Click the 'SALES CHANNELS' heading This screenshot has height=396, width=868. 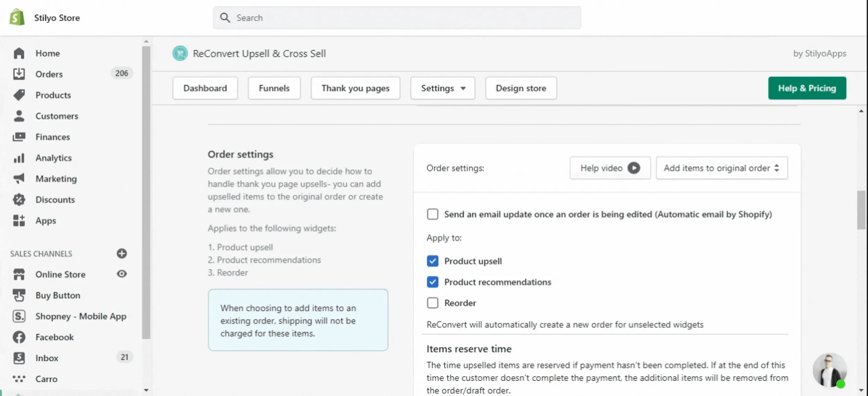click(41, 254)
